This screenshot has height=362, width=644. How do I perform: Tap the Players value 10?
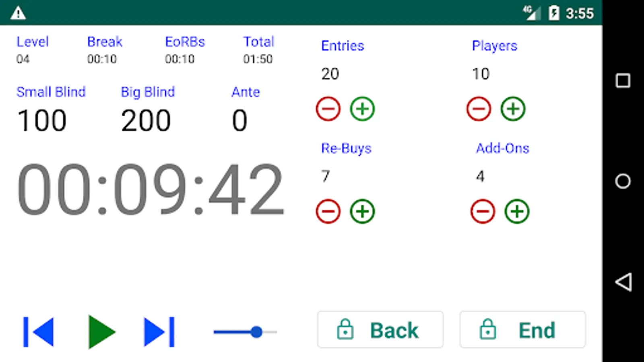pyautogui.click(x=481, y=74)
